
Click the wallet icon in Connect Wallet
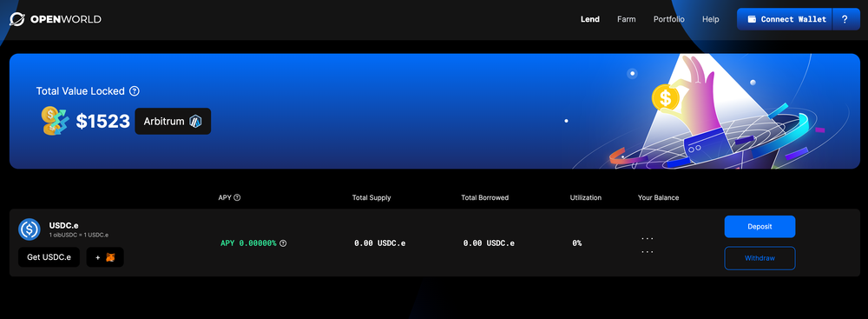(752, 19)
